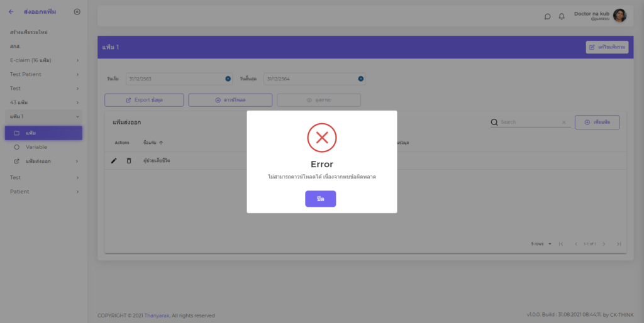
Task: Click the trash delete icon in Actions
Action: (x=129, y=161)
